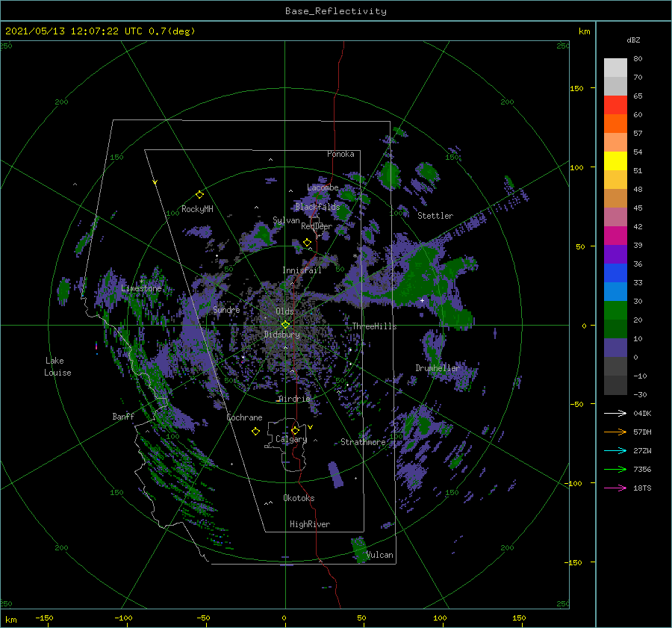Click the ThreeHills town label
The height and width of the screenshot is (628, 672).
point(375,326)
